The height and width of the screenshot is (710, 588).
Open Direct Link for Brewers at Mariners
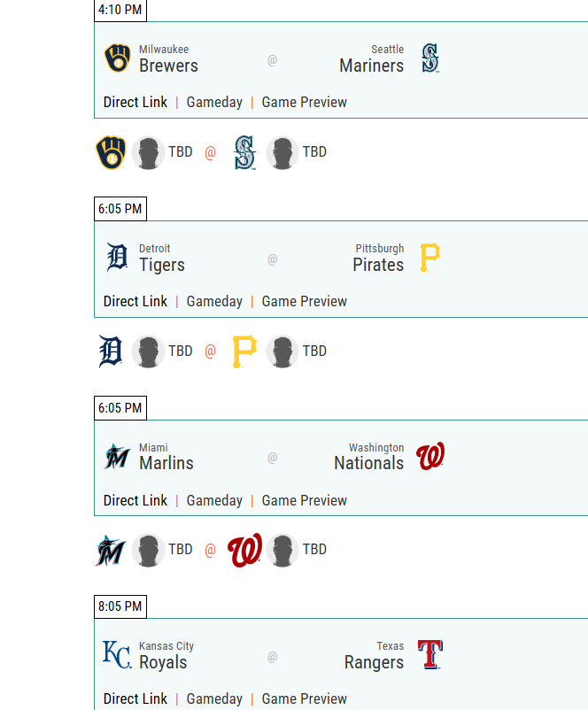click(135, 102)
